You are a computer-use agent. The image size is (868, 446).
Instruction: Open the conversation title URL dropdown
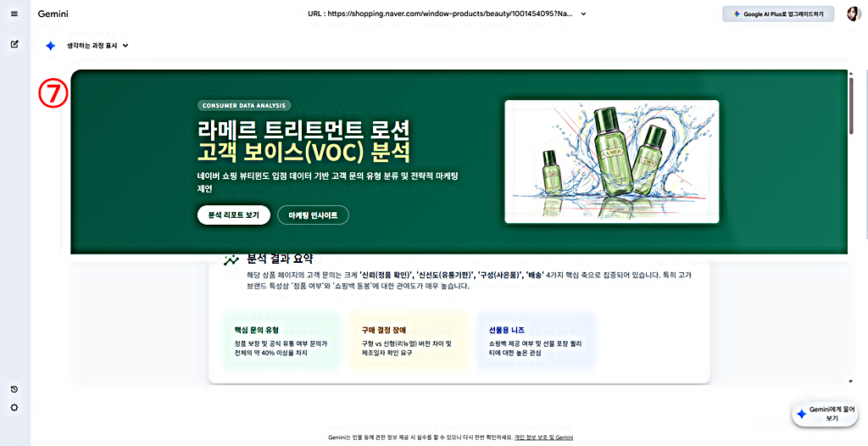click(447, 14)
